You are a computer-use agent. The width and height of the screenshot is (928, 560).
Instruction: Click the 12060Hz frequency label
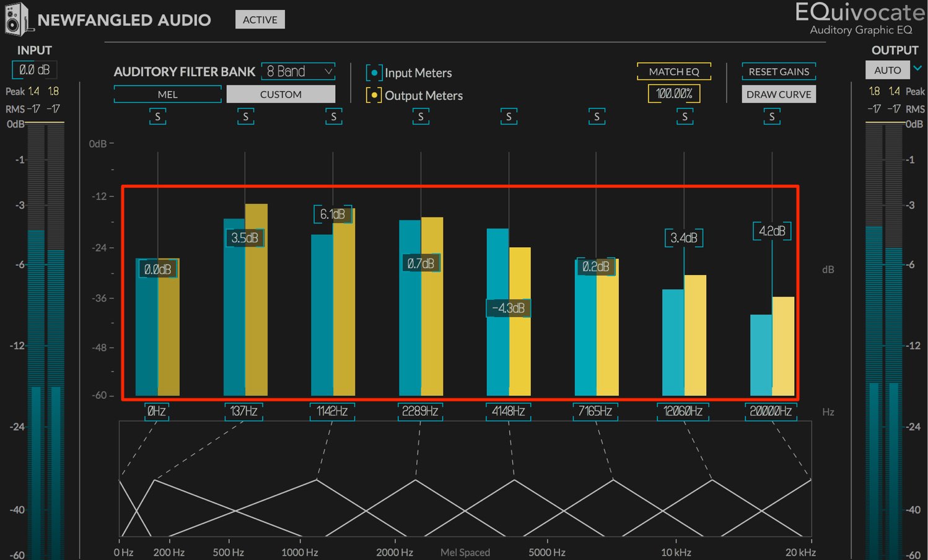coord(683,411)
